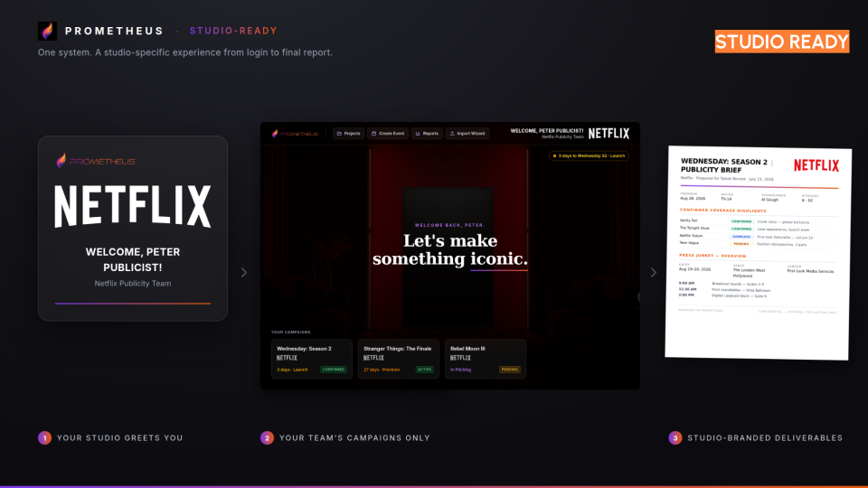
Task: Click the 'STUDIO-READY' gradient text in the header
Action: tap(233, 31)
